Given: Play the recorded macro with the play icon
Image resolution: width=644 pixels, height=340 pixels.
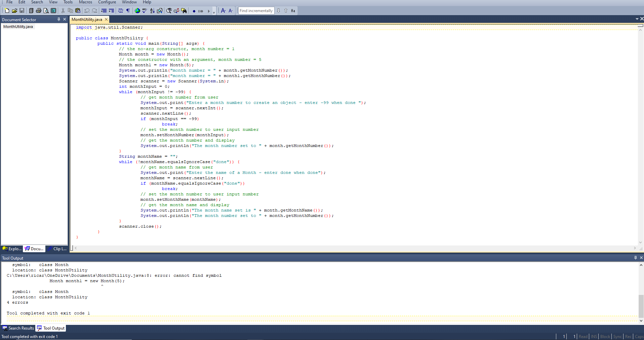Looking at the screenshot, I should (209, 11).
